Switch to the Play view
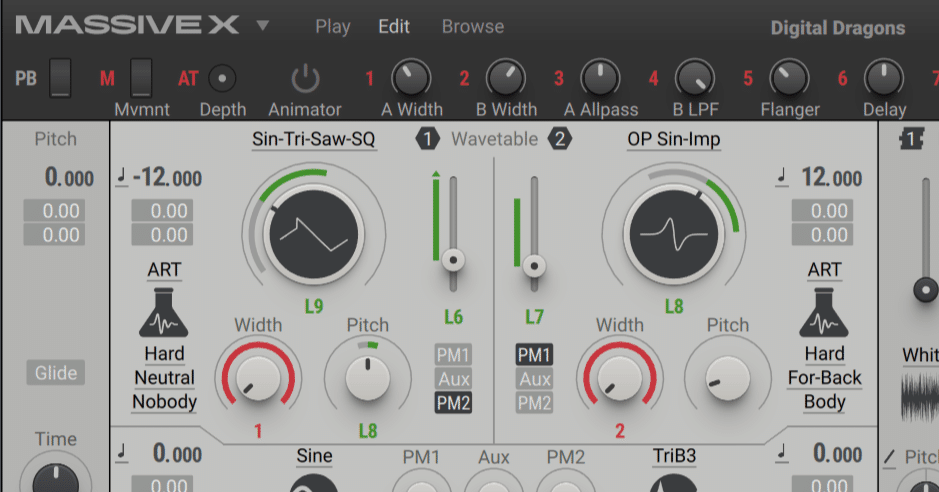939x492 pixels. [x=333, y=27]
